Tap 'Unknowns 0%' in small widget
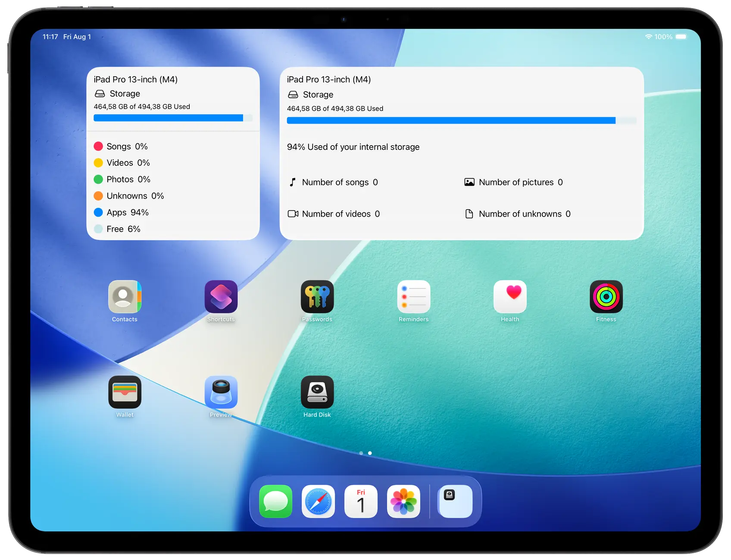731x560 pixels. click(135, 196)
